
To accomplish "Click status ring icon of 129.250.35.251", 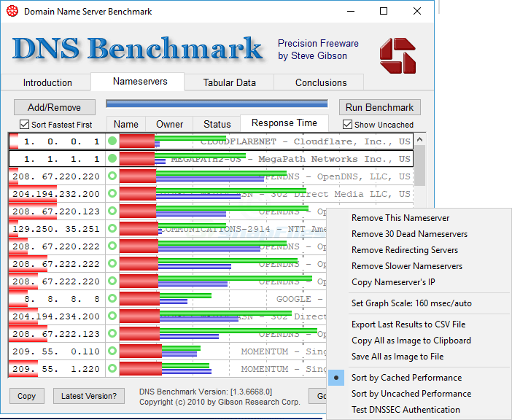I will (112, 228).
